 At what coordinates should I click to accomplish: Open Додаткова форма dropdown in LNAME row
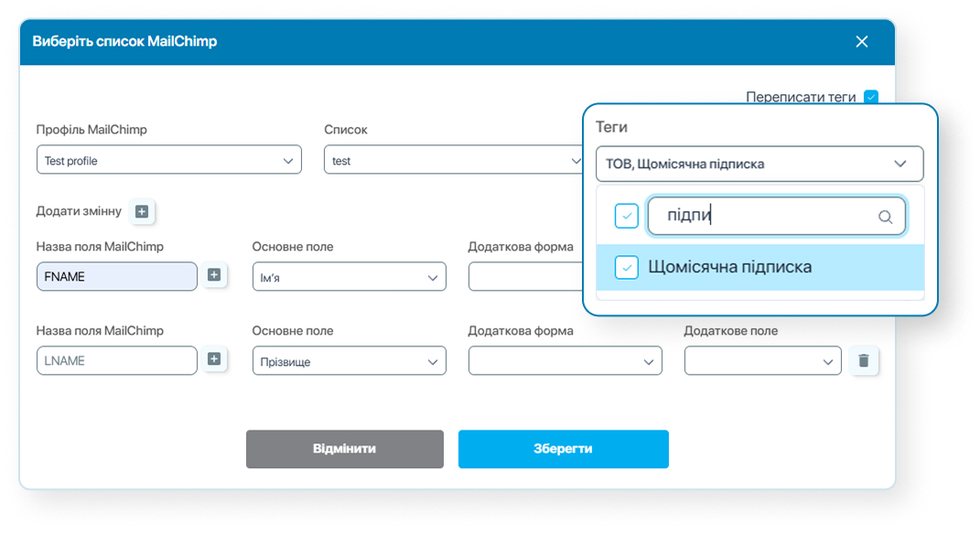click(x=565, y=361)
